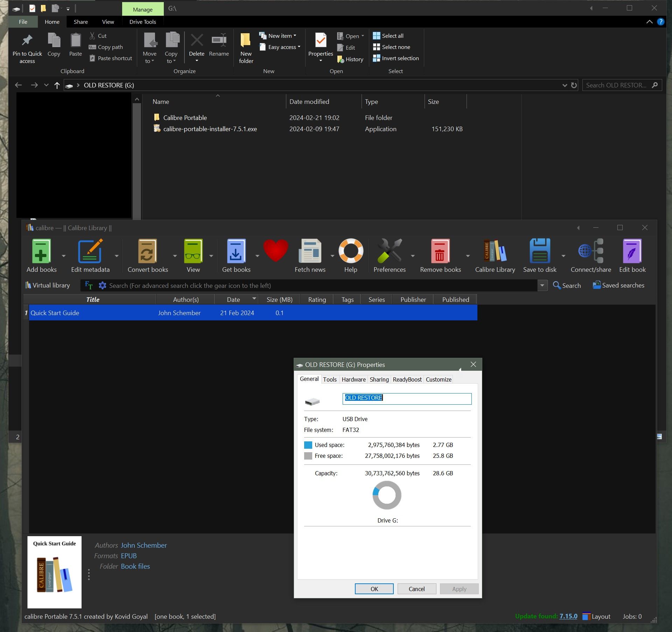672x632 pixels.
Task: Open the Edit metadata tool
Action: [x=90, y=251]
